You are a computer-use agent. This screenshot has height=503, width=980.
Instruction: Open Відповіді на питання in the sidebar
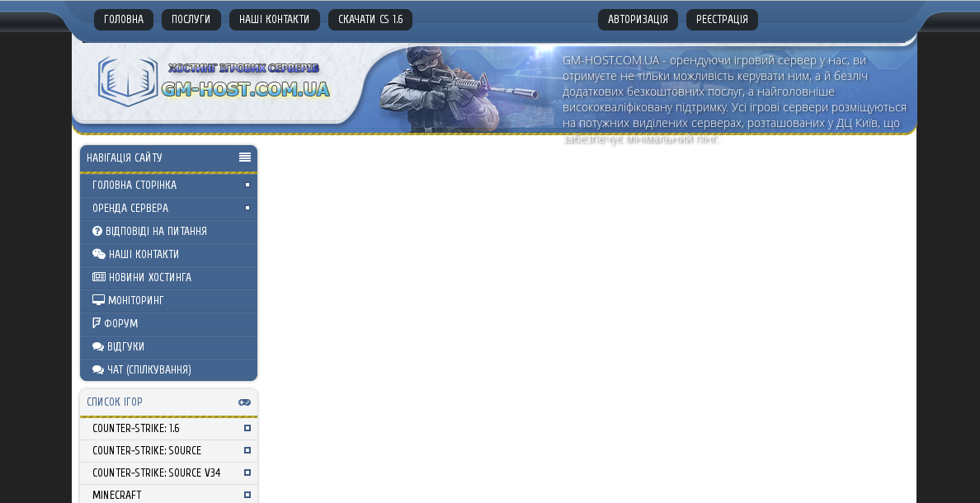169,232
